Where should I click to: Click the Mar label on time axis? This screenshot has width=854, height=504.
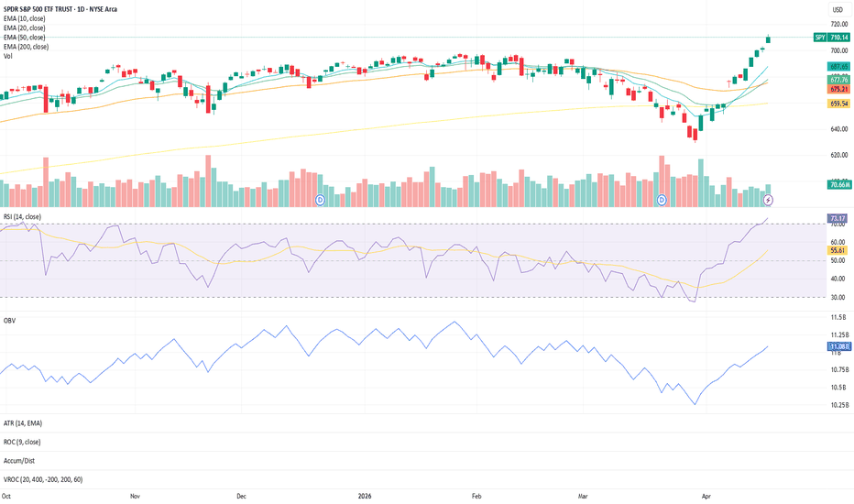pos(583,497)
